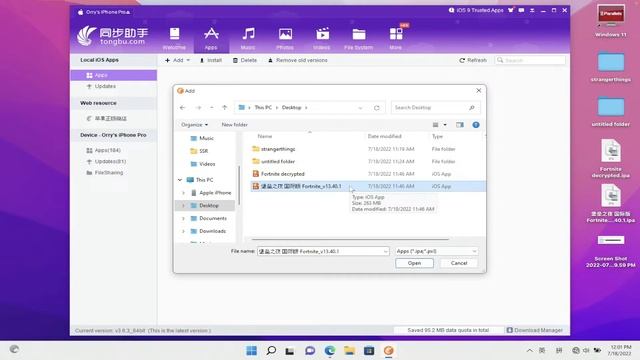Screen dimensions: 640x360
Task: Expand the Add dropdown arrow
Action: pos(188,60)
